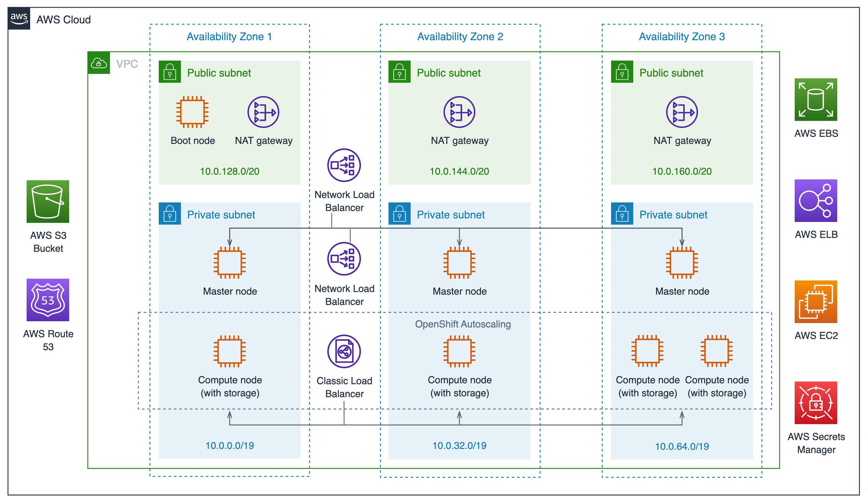Viewport: 868px width, 503px height.
Task: Select the AWS ELB icon
Action: pos(816,201)
